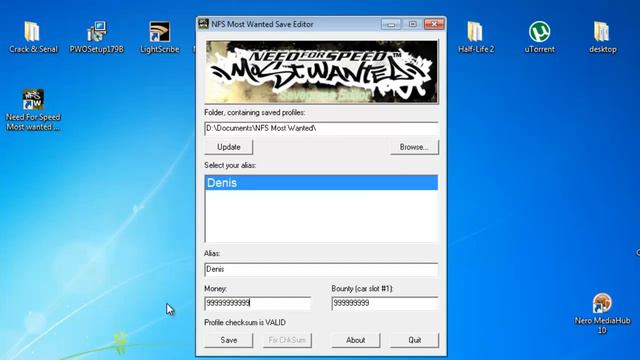Click the 'Profile checksum is VALID' status text
This screenshot has width=640, height=360.
pyautogui.click(x=245, y=322)
